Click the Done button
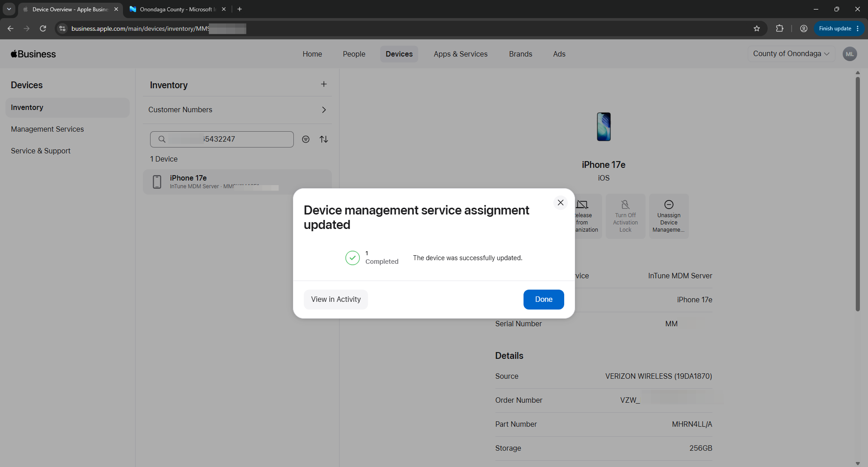 [x=543, y=300]
